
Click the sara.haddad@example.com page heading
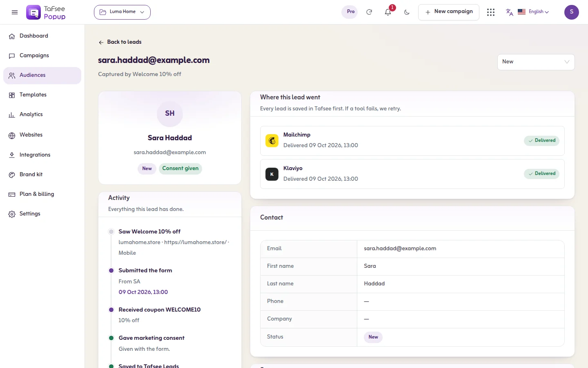click(x=154, y=60)
